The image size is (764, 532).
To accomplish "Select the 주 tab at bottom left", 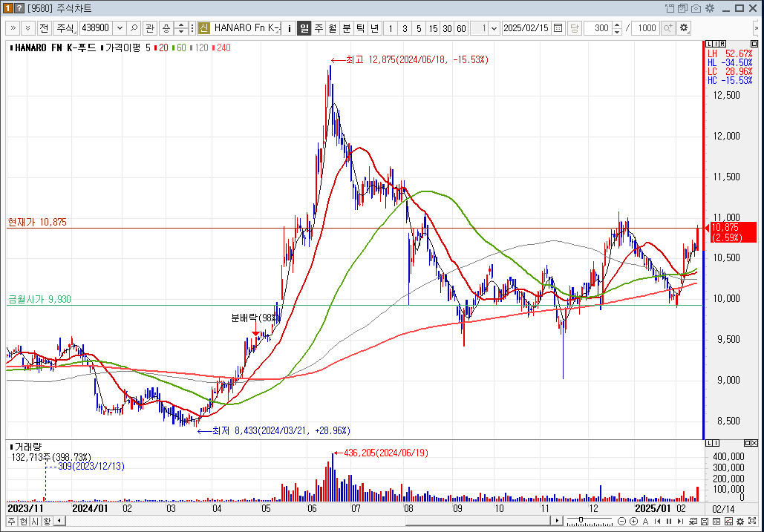I will point(11,522).
